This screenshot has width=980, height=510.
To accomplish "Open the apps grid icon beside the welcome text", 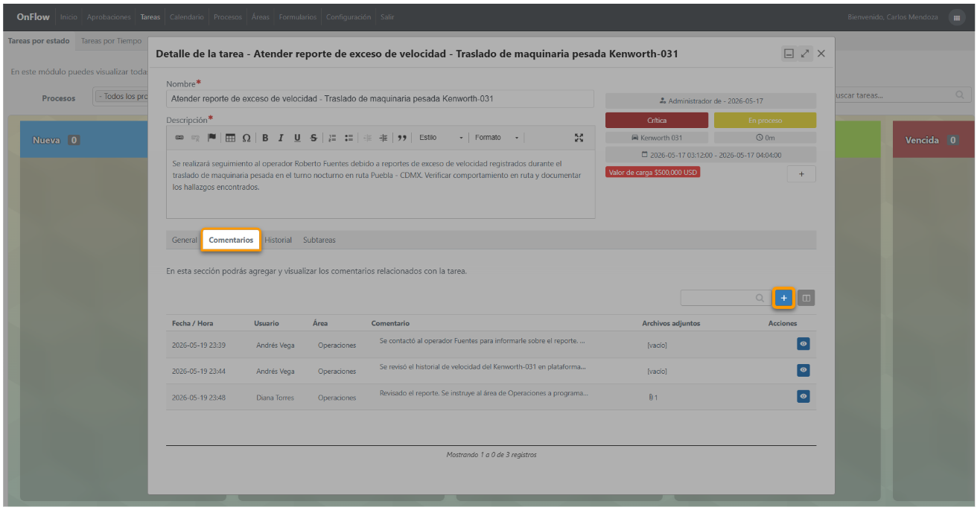I will (x=957, y=17).
